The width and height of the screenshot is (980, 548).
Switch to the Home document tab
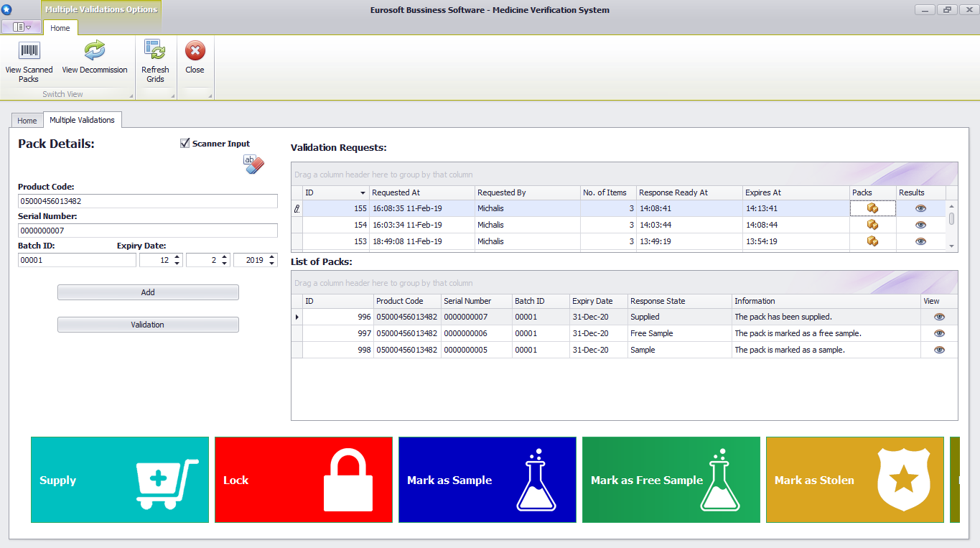[x=27, y=121]
